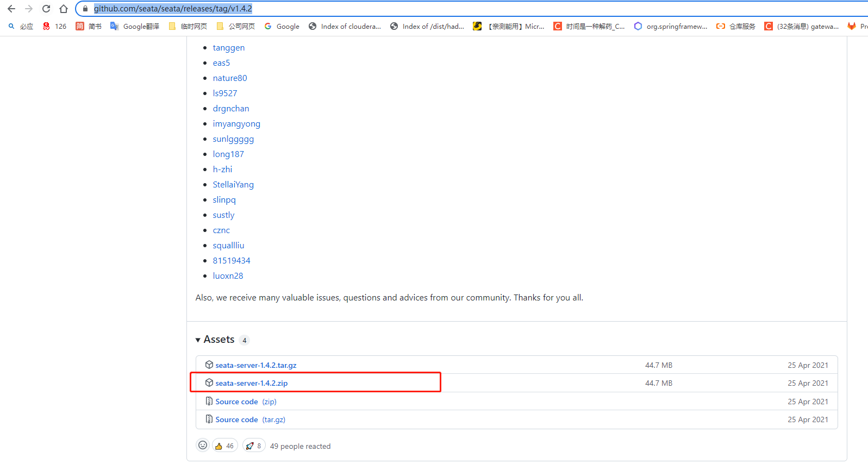View site security lock info
Screen dimensions: 868x470
point(85,9)
